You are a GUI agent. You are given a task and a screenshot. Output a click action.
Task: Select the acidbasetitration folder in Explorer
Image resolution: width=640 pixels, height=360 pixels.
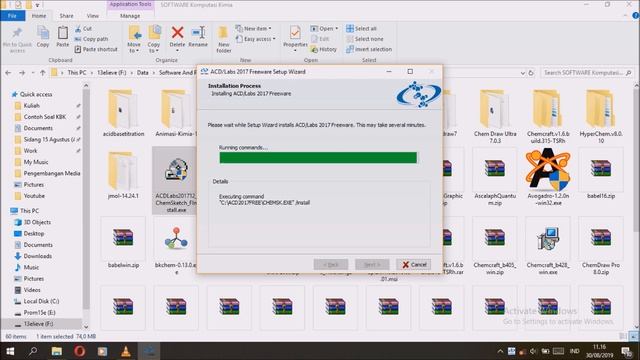coord(123,113)
